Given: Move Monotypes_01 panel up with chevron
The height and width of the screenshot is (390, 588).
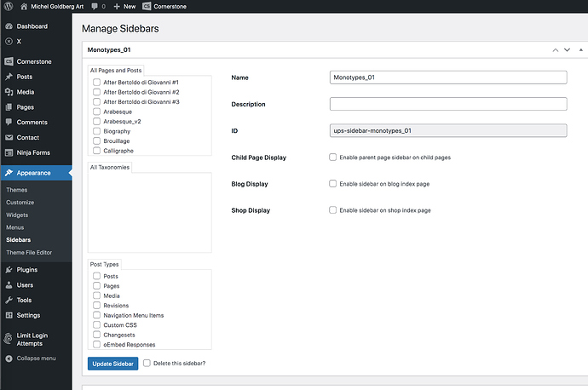Looking at the screenshot, I should coord(556,50).
